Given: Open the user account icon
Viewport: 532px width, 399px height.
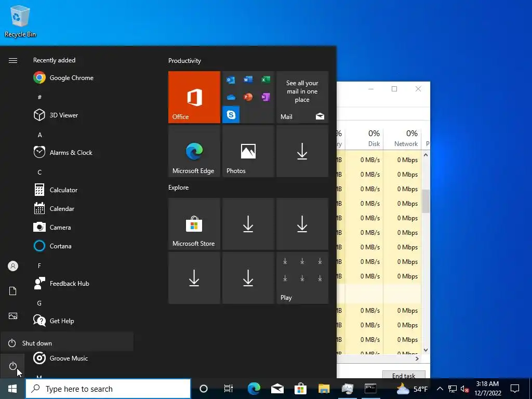Looking at the screenshot, I should point(13,266).
